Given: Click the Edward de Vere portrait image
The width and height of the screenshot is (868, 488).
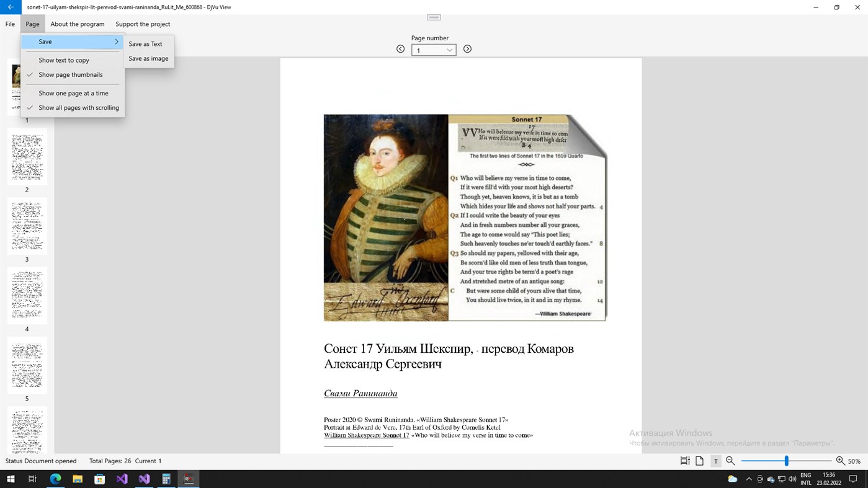Looking at the screenshot, I should [386, 218].
